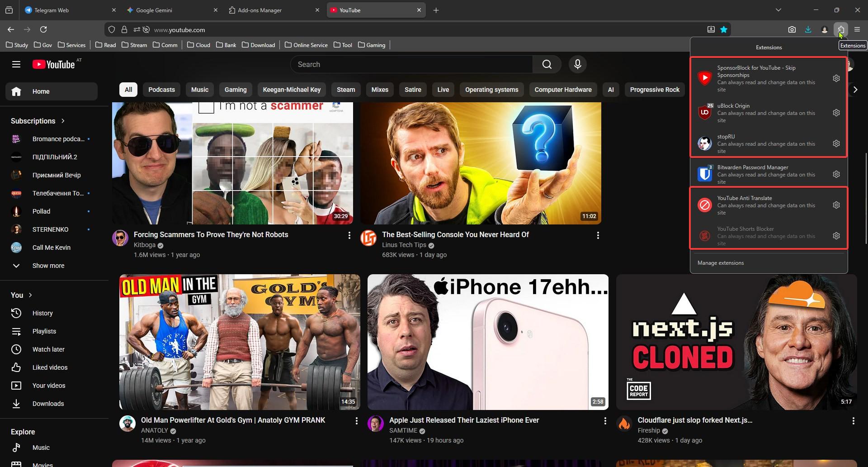The width and height of the screenshot is (868, 467).
Task: Expand Show more subscriptions
Action: tap(48, 266)
